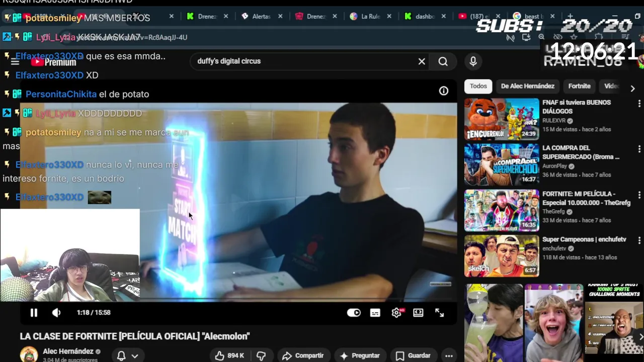Click the crossed-eye icon in address bar

[x=557, y=37]
